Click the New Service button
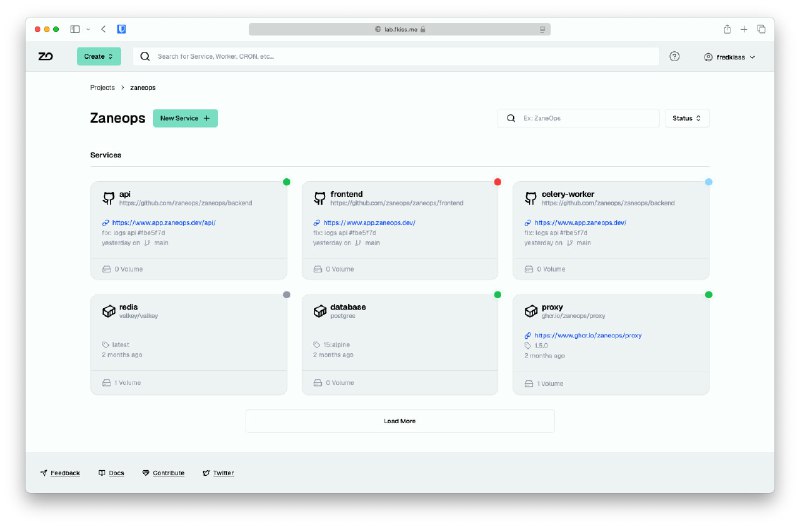The height and width of the screenshot is (527, 800). click(185, 118)
